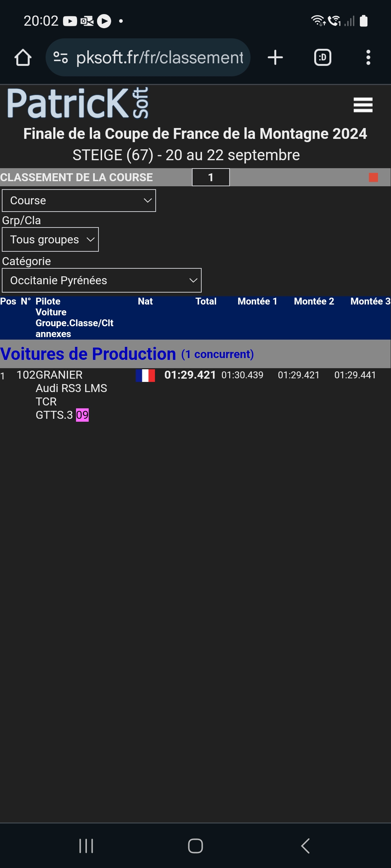
Task: Click the pink 09 classification badge
Action: (82, 415)
